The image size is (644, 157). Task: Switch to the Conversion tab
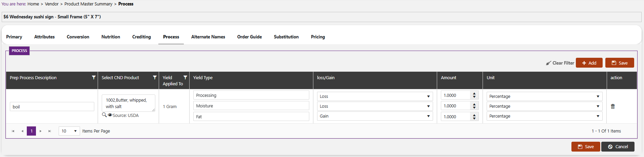tap(78, 37)
